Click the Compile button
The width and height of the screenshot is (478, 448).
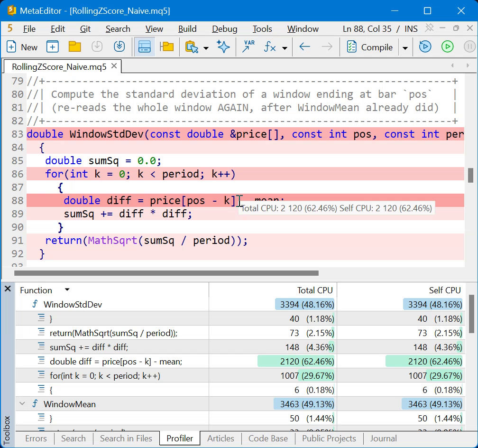(370, 47)
